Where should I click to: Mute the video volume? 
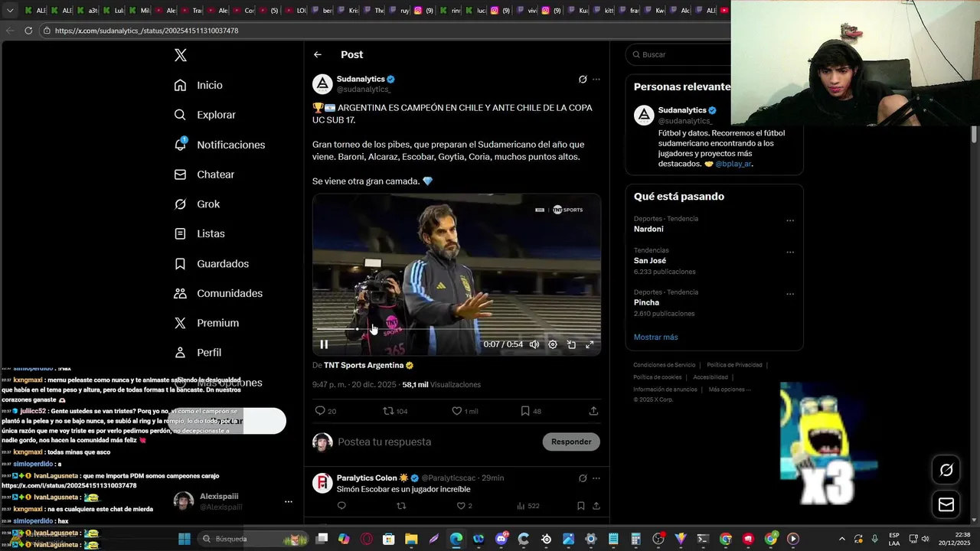click(x=534, y=344)
